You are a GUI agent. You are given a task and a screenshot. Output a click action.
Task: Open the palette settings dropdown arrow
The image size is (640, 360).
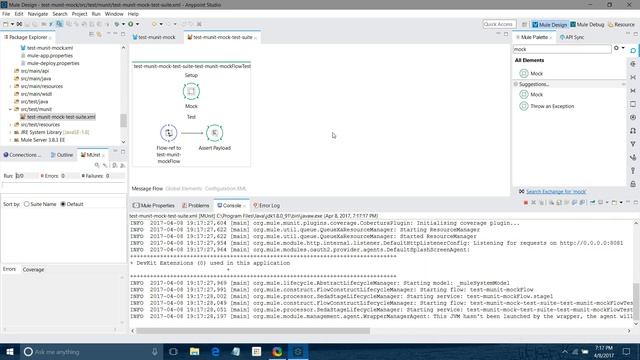point(623,48)
